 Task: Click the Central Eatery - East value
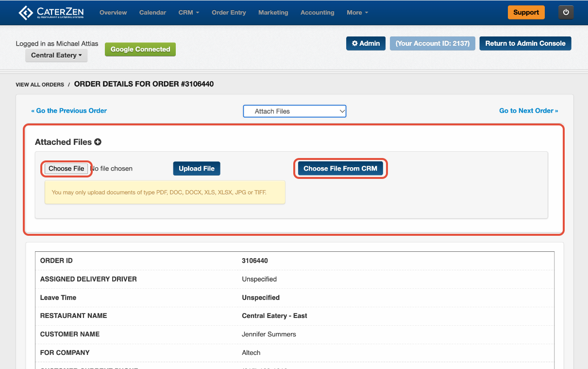click(274, 316)
